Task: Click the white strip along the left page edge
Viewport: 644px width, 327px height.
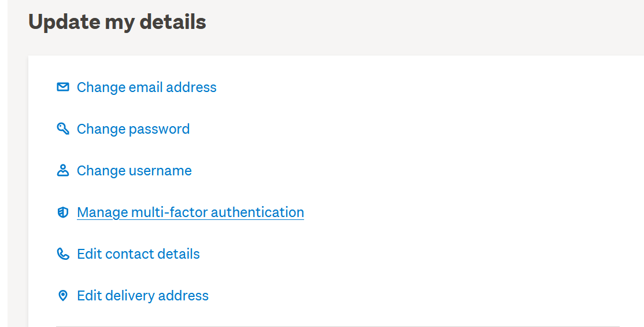Action: click(3, 174)
